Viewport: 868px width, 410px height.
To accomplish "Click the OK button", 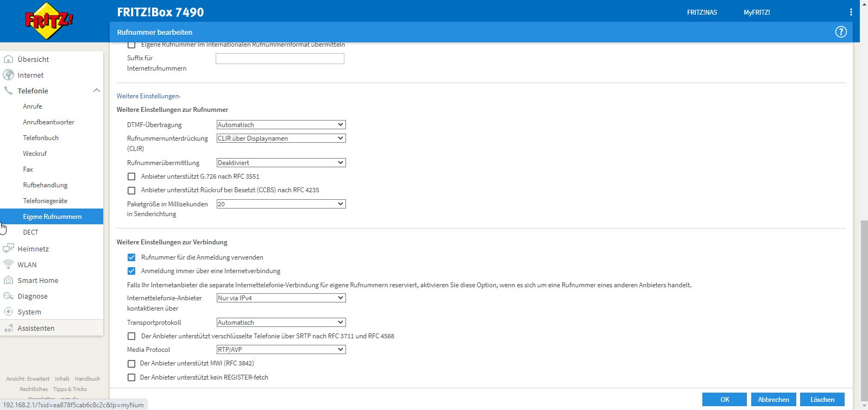I will coord(725,399).
